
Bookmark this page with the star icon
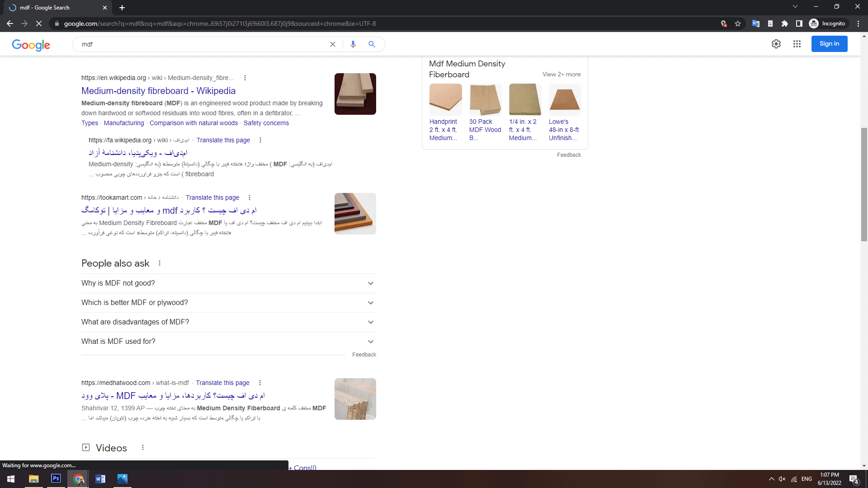click(x=738, y=23)
